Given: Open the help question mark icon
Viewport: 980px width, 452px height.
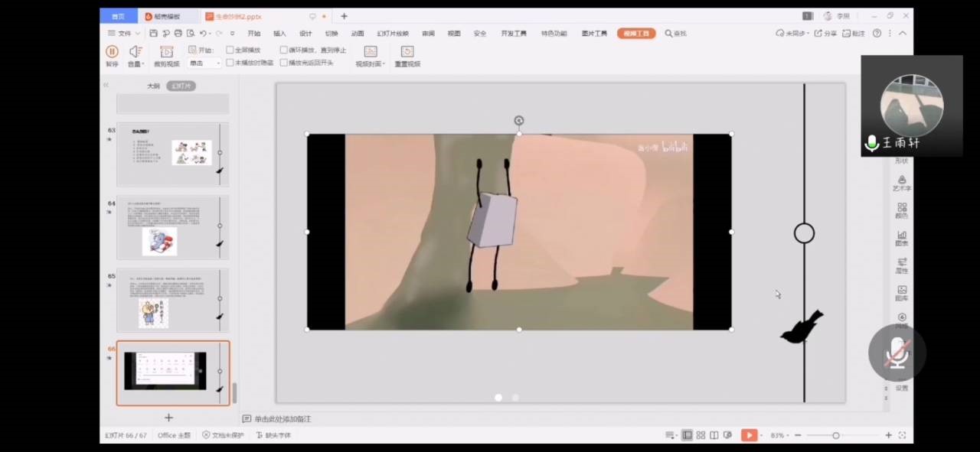Looking at the screenshot, I should click(877, 34).
